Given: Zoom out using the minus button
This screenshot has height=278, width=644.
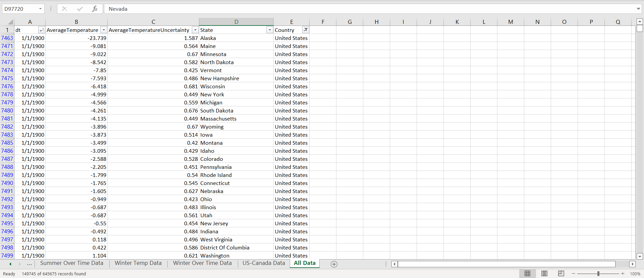Looking at the screenshot, I should pyautogui.click(x=574, y=274).
